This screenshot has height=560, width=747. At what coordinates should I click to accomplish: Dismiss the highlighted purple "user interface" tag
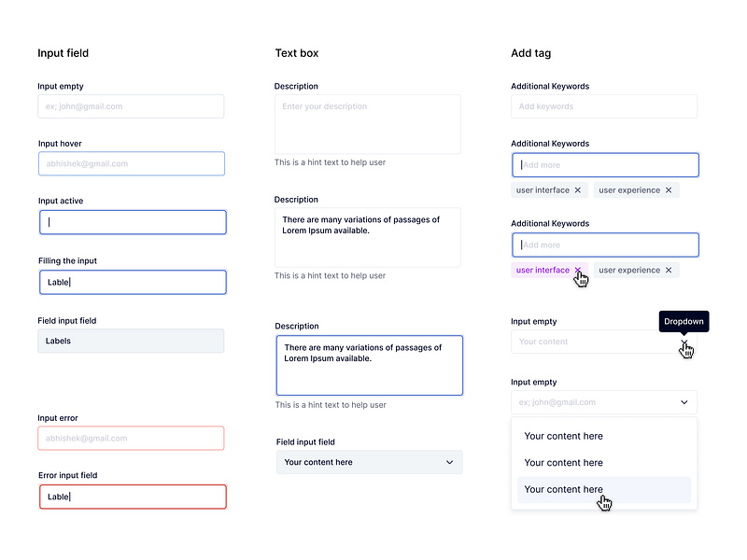coord(578,270)
